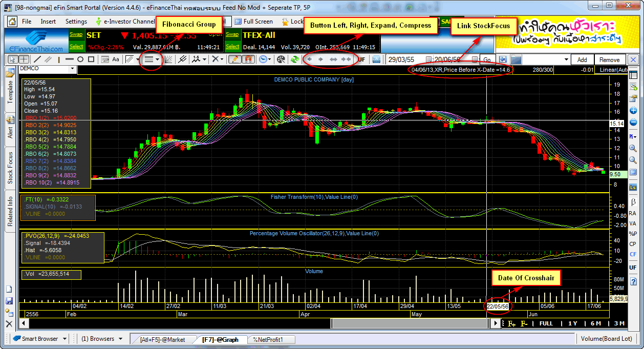
Task: Expand the chart with the expand arrows button
Action: 333,59
